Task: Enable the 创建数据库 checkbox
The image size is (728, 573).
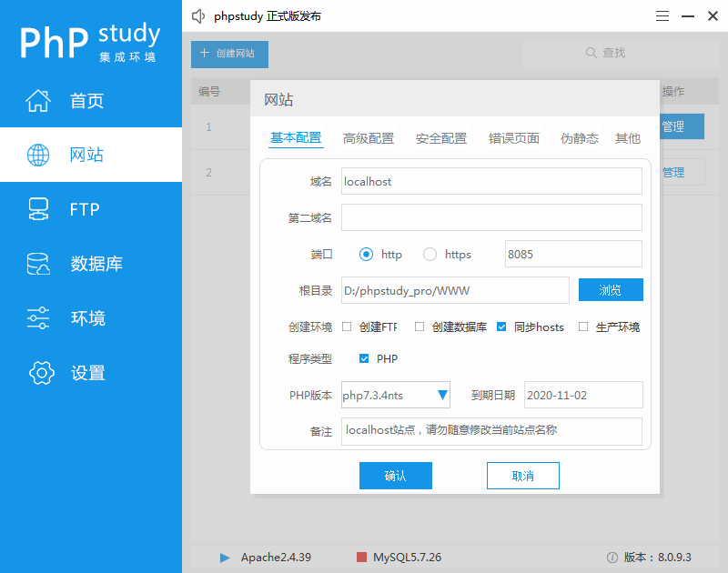Action: [x=420, y=327]
